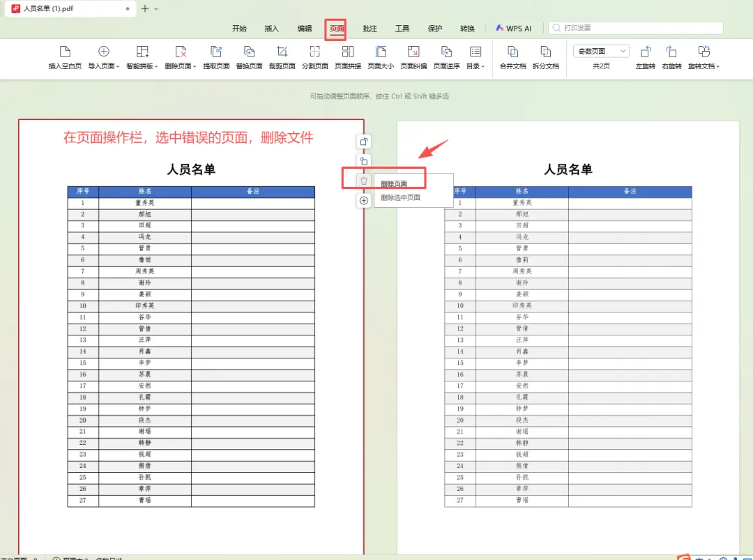Viewport: 753px width, 560px height.
Task: Switch to the 转换 tab
Action: pos(467,29)
